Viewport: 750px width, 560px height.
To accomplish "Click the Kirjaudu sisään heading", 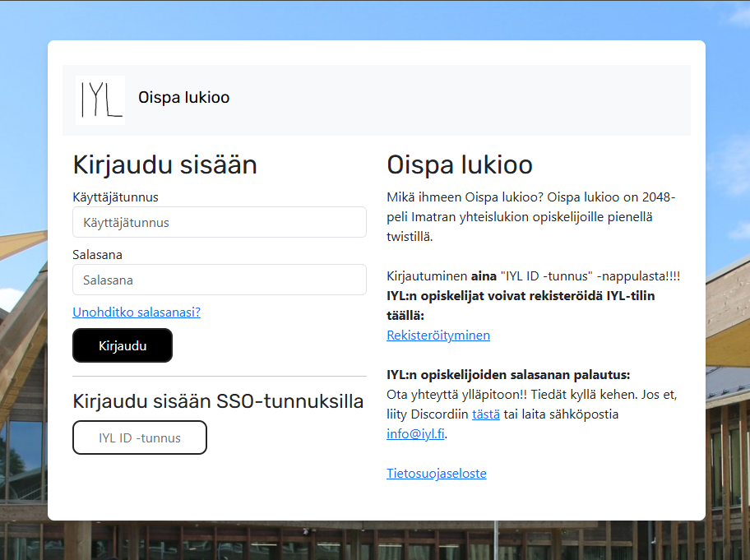I will pyautogui.click(x=165, y=164).
